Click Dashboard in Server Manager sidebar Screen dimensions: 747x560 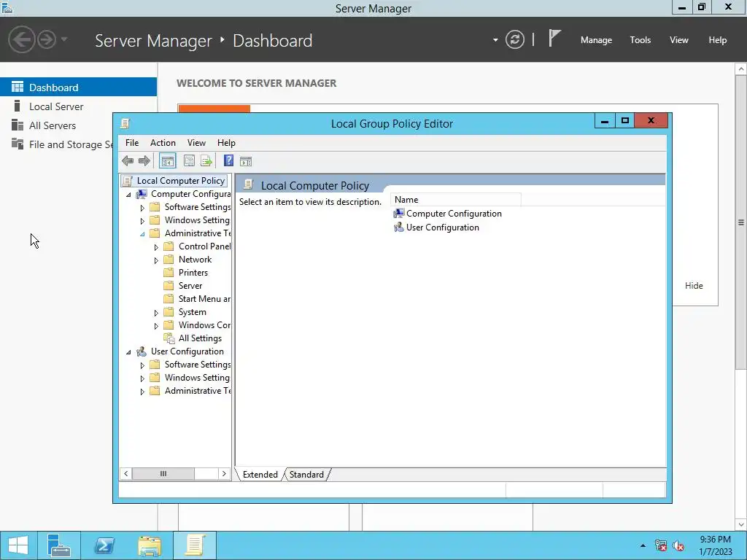tap(78, 87)
